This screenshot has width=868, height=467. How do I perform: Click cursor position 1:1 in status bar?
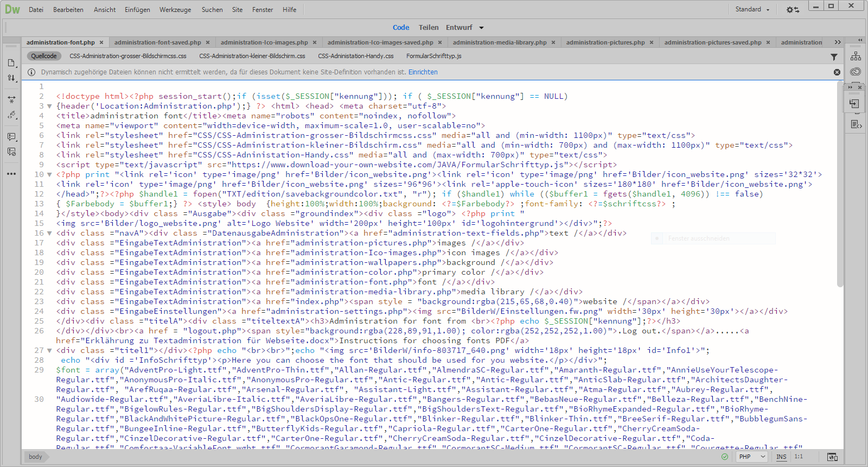[799, 457]
